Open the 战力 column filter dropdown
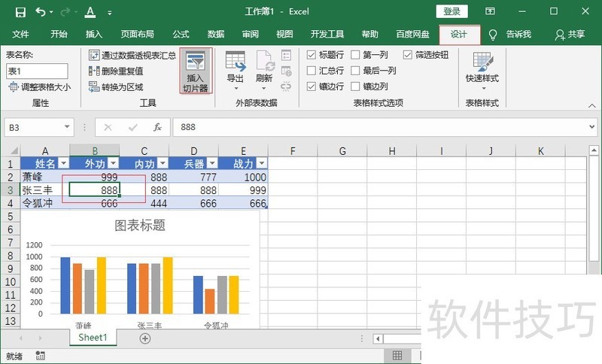 (x=262, y=164)
